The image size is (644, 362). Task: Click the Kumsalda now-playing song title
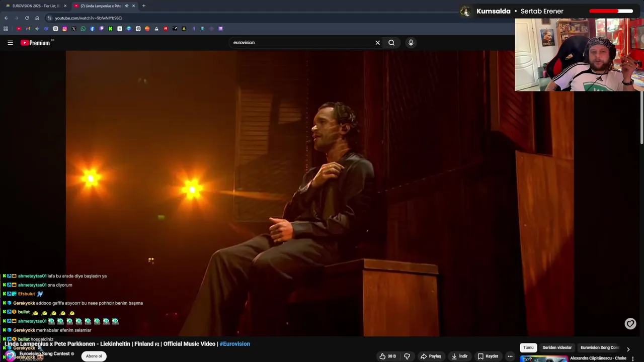(493, 11)
